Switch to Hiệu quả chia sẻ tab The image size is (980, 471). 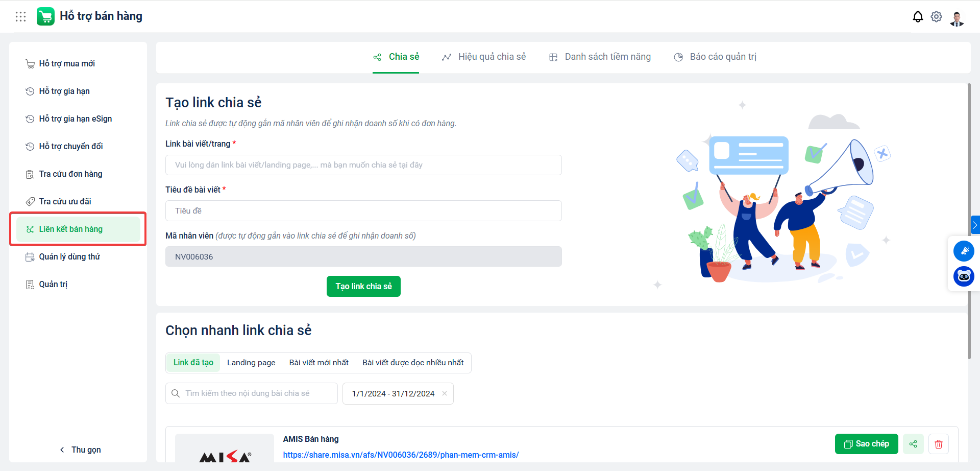point(484,57)
